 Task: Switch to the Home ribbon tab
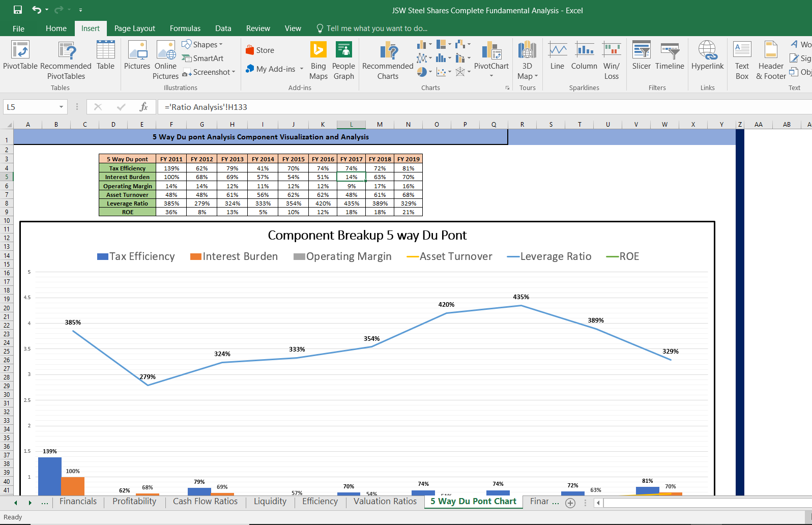coord(56,28)
